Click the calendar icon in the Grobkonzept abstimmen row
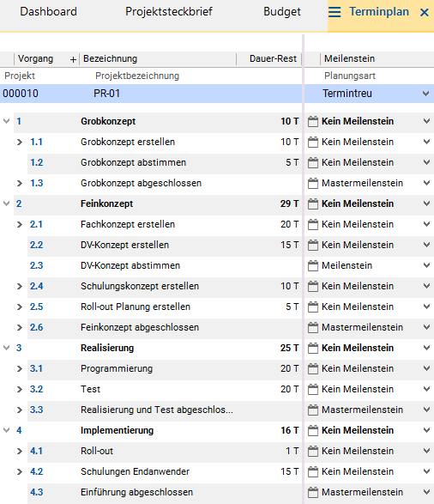Image resolution: width=434 pixels, height=504 pixels. coord(313,162)
